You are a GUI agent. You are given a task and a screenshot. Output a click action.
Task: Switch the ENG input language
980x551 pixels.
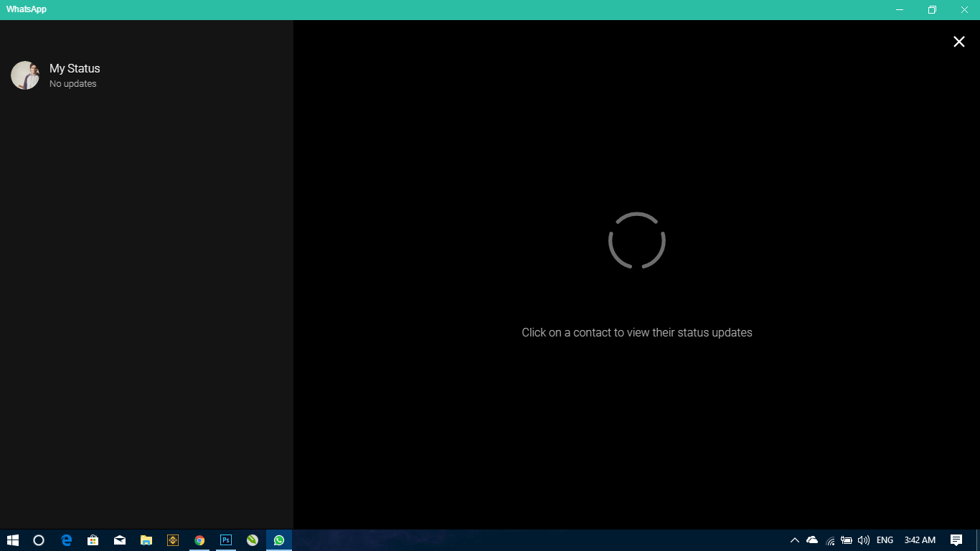885,540
